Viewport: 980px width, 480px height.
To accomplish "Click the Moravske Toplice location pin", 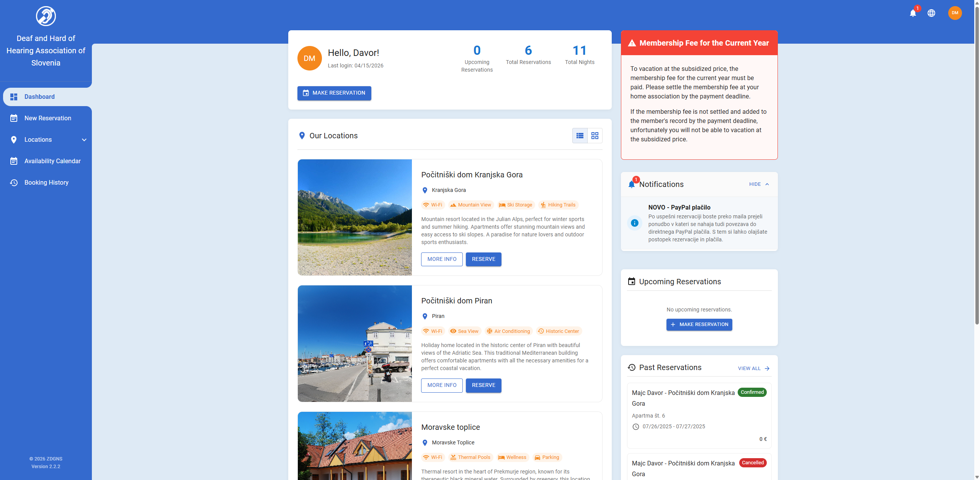I will coord(425,443).
